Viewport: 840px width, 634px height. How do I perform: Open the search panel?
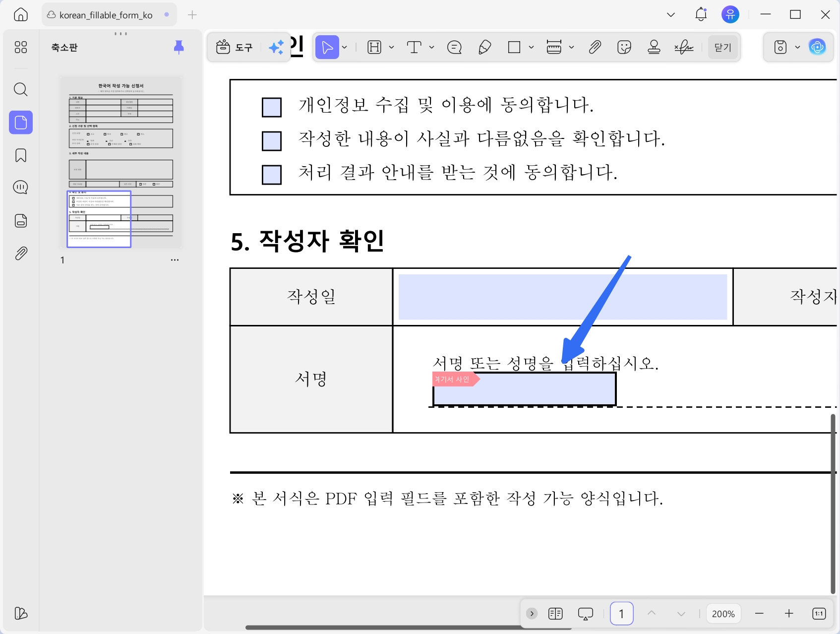click(21, 90)
